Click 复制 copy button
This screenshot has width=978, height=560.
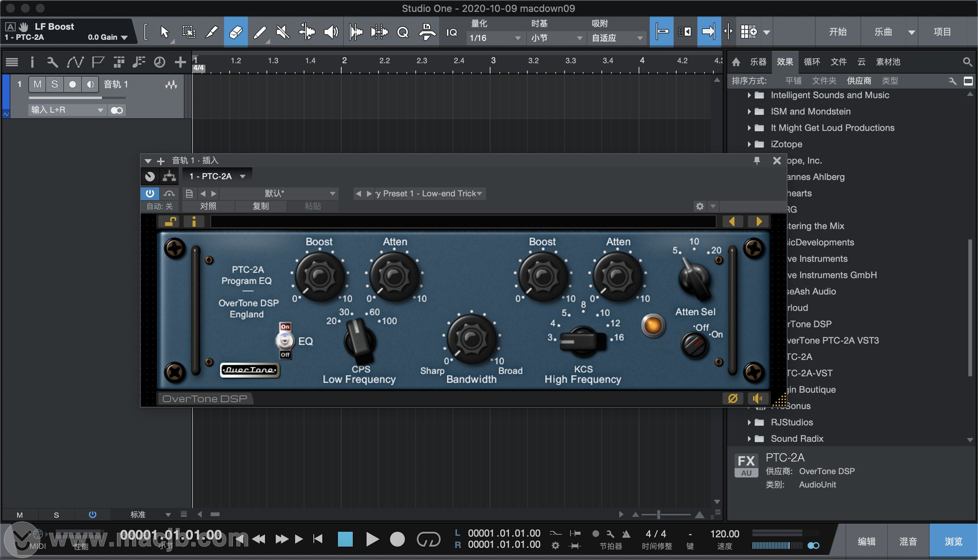coord(261,206)
